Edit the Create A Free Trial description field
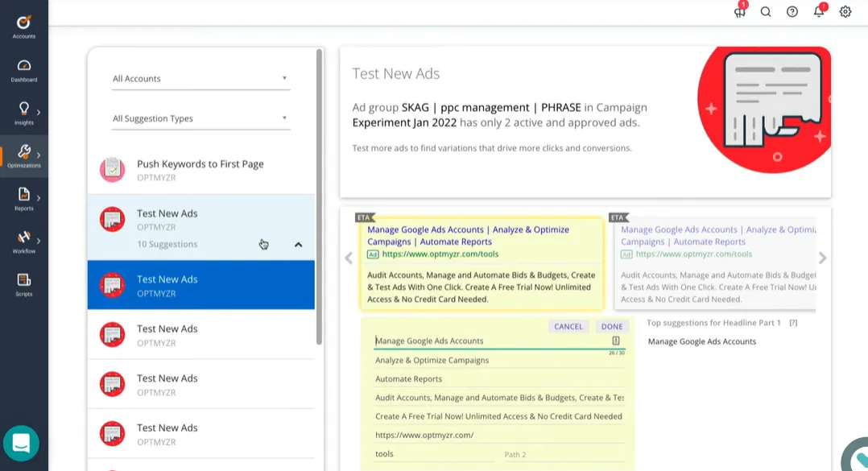The height and width of the screenshot is (471, 868). tap(500, 416)
